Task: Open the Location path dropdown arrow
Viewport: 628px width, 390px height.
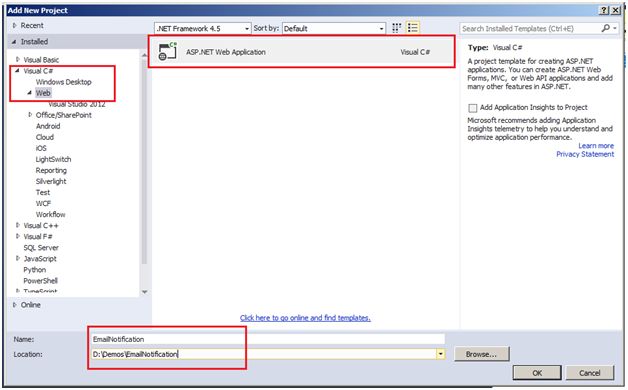Action: [441, 354]
